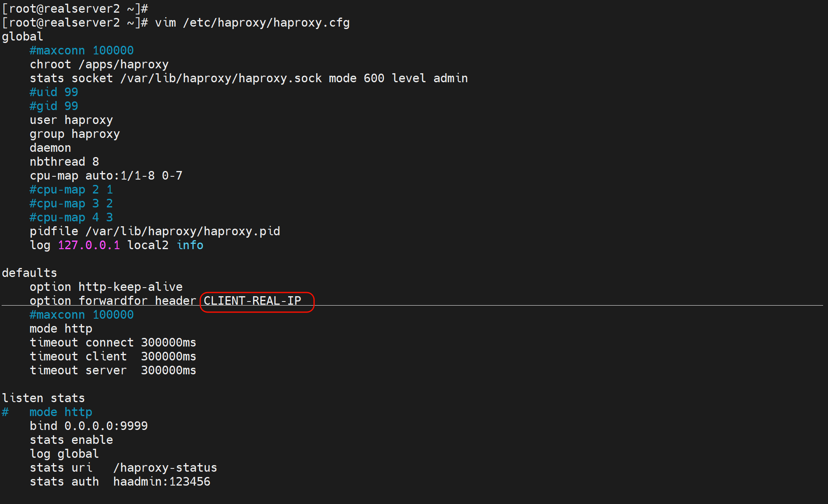Click the vim /etc/haproxy/haproxy.cfg command
The height and width of the screenshot is (504, 828).
click(252, 23)
